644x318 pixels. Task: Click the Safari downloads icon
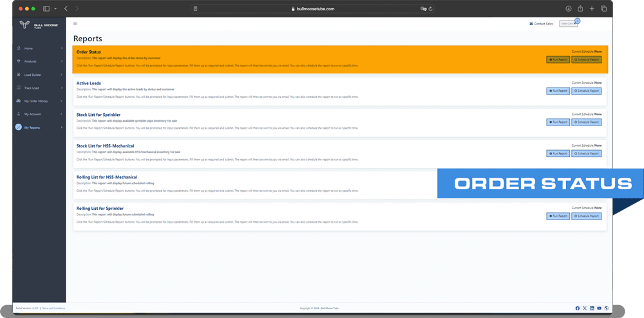[569, 9]
